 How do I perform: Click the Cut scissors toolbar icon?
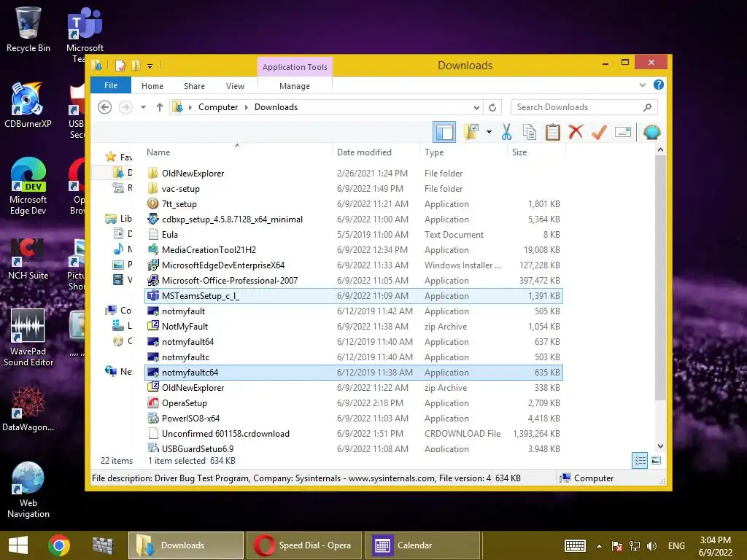coord(506,132)
